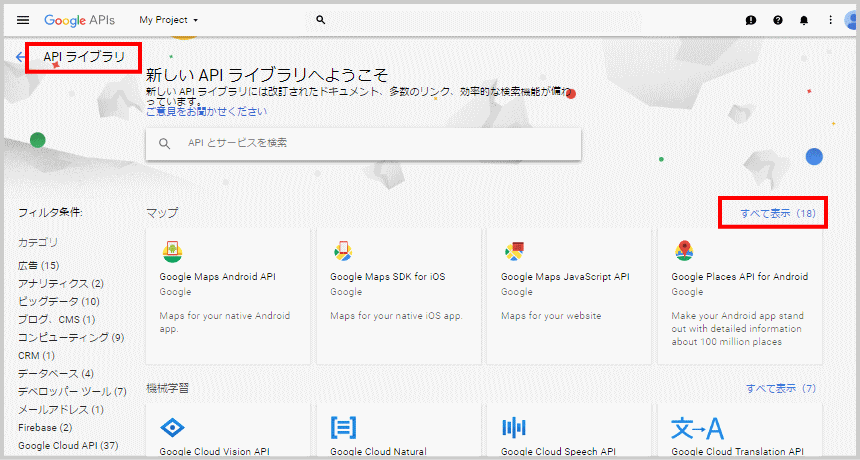The image size is (860, 460).
Task: Click the Google Cloud Vision API icon
Action: click(172, 428)
